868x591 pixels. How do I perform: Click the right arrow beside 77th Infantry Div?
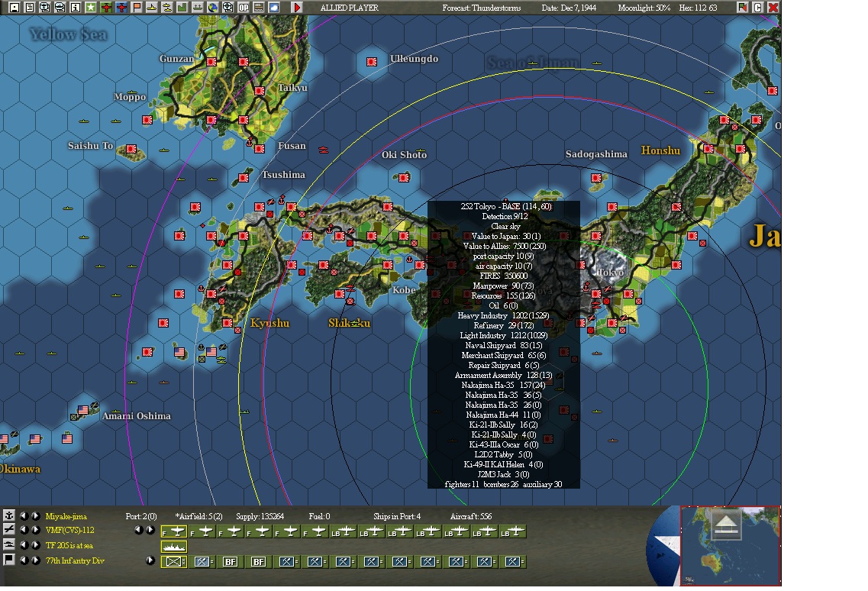tap(150, 561)
